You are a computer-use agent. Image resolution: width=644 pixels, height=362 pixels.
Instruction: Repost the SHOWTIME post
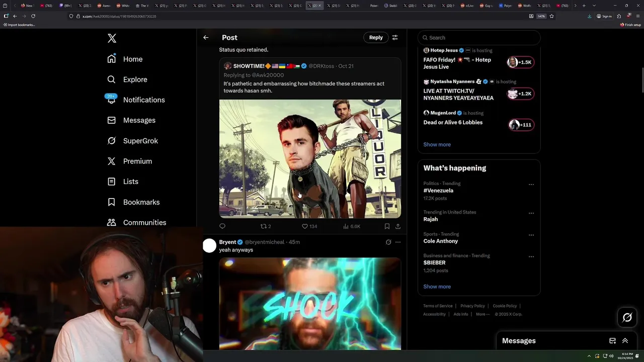[265, 226]
